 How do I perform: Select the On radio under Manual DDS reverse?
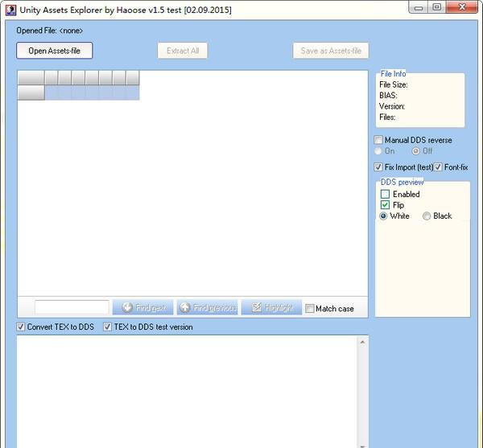[378, 151]
